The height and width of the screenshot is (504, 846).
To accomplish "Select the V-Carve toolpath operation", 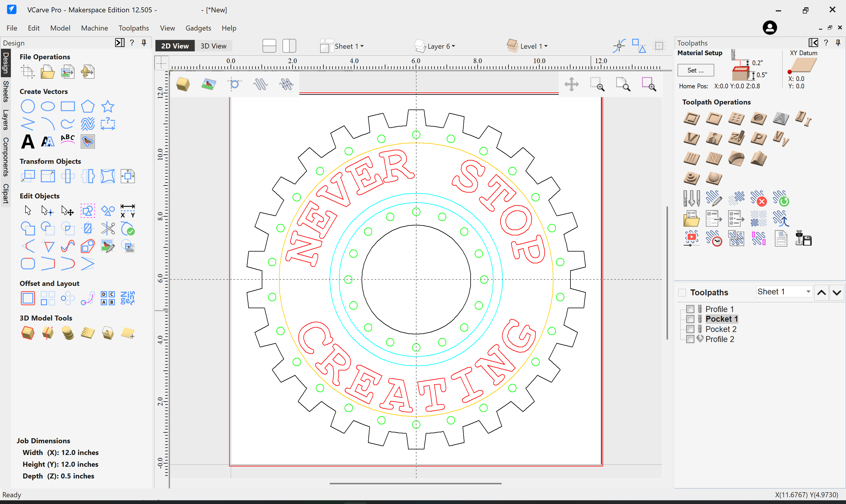I will (x=692, y=138).
